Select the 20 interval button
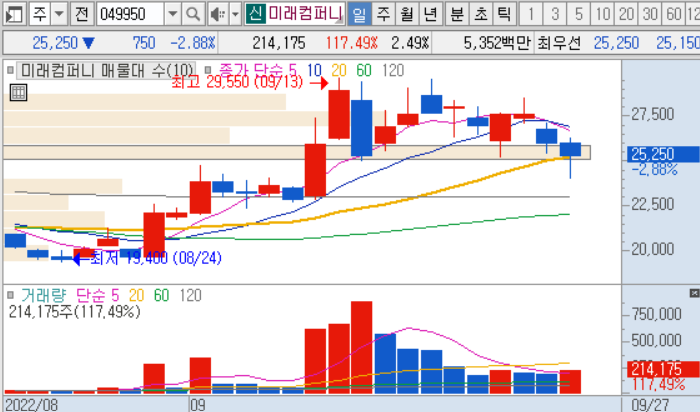 tap(626, 14)
